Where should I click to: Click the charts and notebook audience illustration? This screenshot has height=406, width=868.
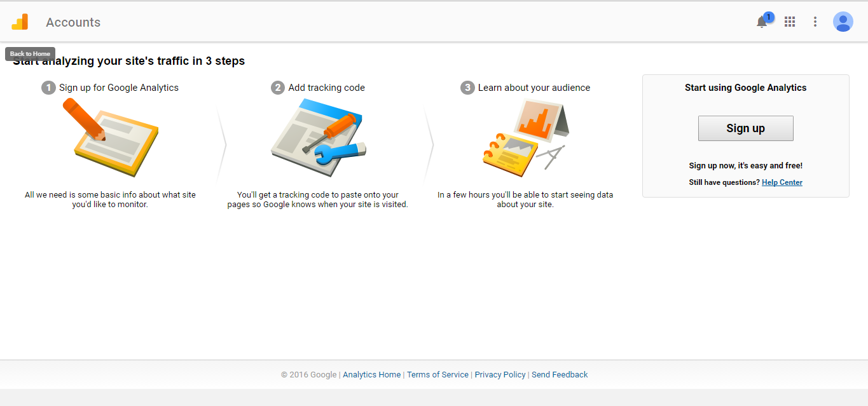[525, 137]
